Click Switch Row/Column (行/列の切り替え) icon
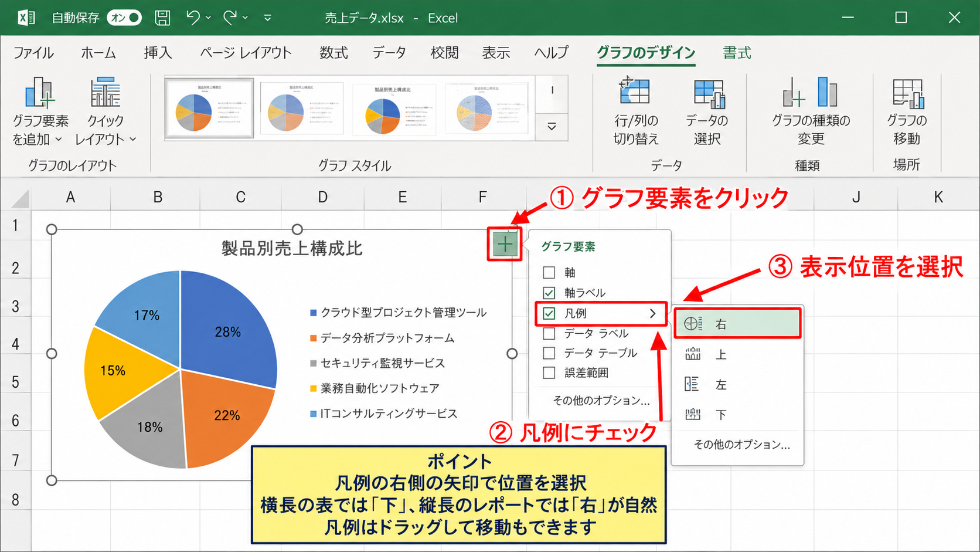 [x=635, y=93]
